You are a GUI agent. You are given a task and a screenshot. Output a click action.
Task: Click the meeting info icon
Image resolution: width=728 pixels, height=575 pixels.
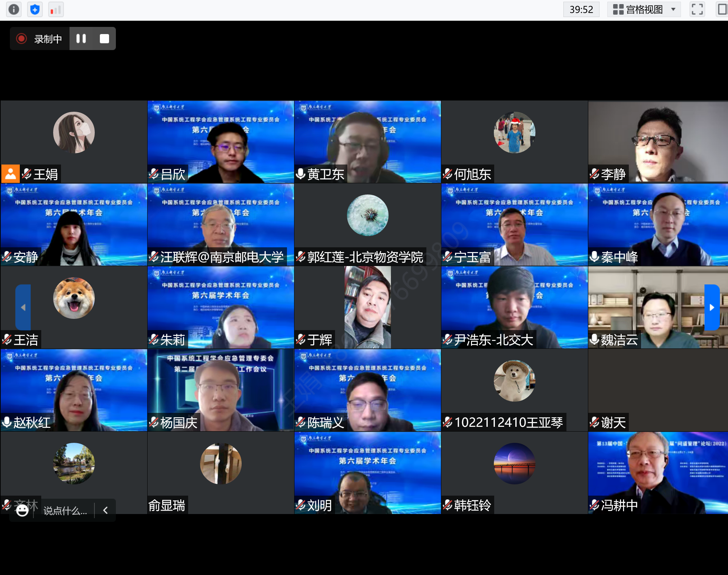tap(14, 9)
